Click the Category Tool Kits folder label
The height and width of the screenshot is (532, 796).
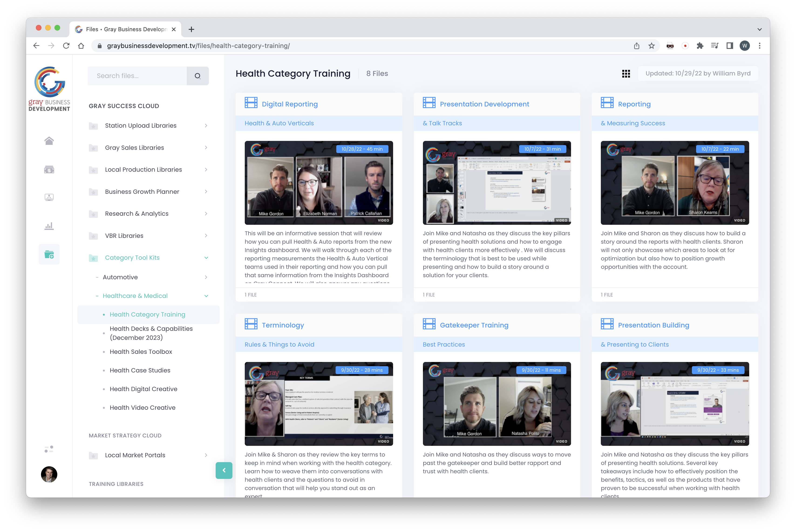132,258
